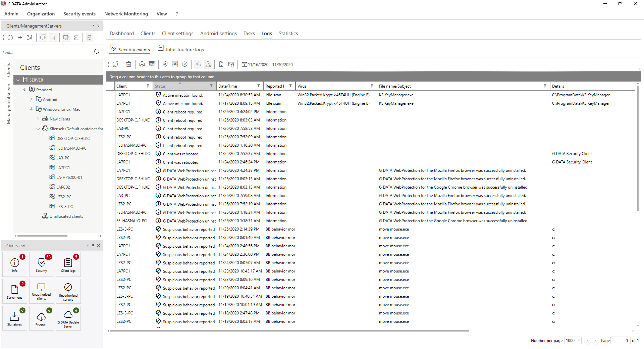Viewport: 644px width, 349px height.
Task: Open Security overview tile with 53 alerts
Action: 42,264
